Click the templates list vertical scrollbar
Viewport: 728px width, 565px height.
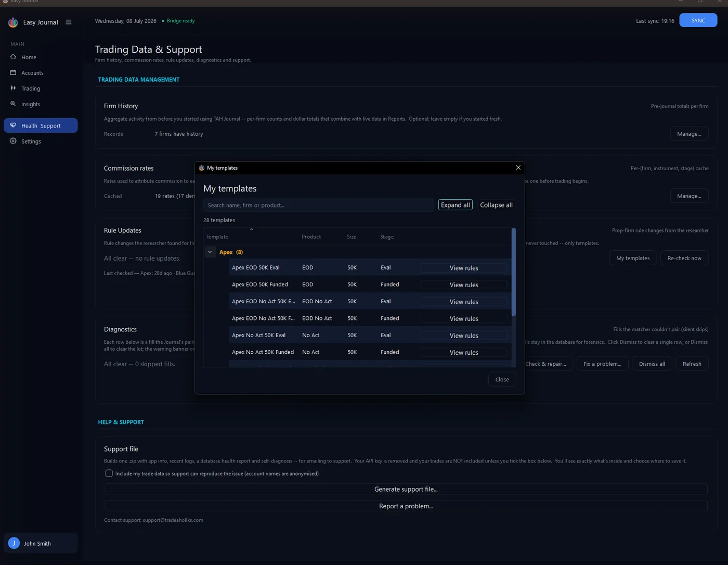[514, 272]
